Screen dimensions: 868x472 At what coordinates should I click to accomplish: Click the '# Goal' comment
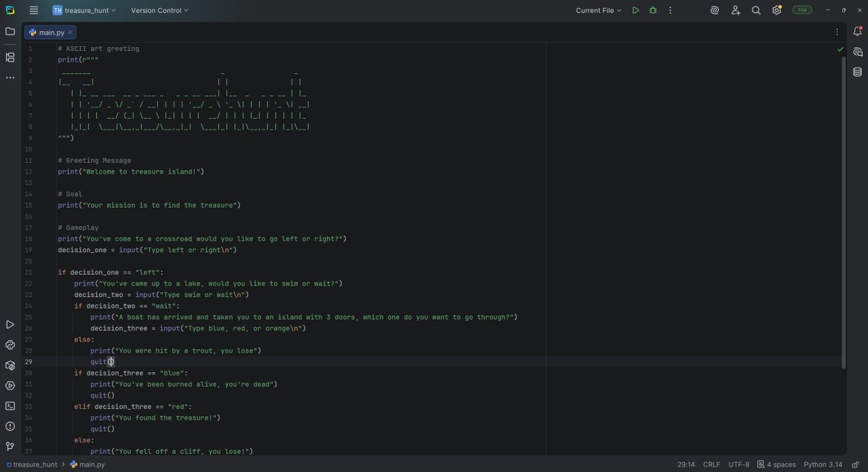(70, 194)
